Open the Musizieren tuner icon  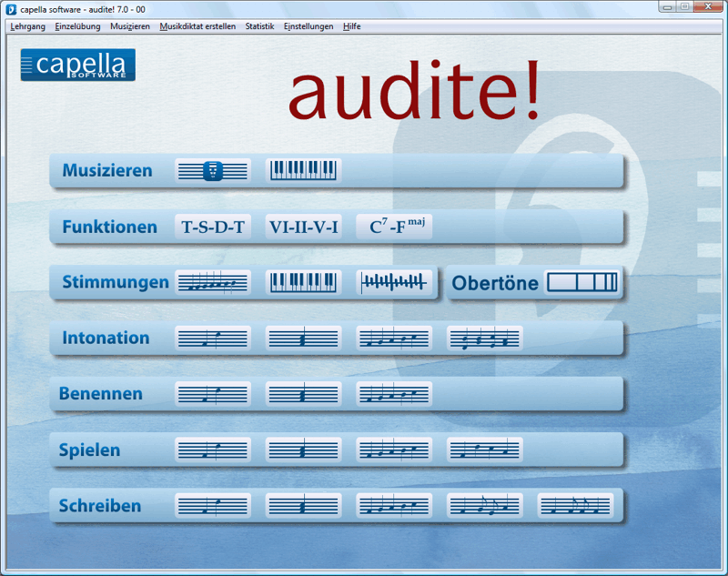(213, 171)
